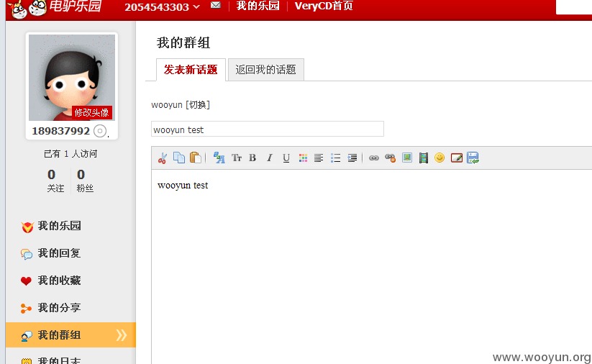
Task: Click the topic title field containing wooyun test
Action: 268,129
